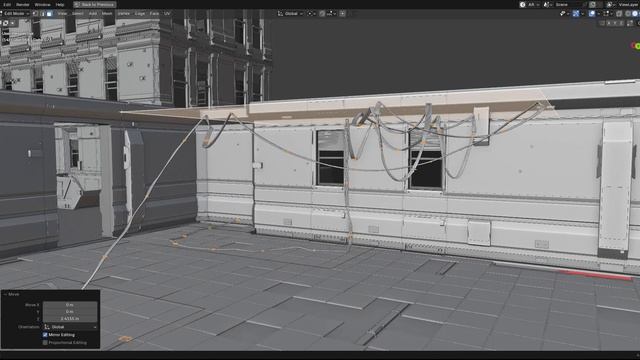Click the Move Y value field
The height and width of the screenshot is (360, 640).
coord(70,311)
